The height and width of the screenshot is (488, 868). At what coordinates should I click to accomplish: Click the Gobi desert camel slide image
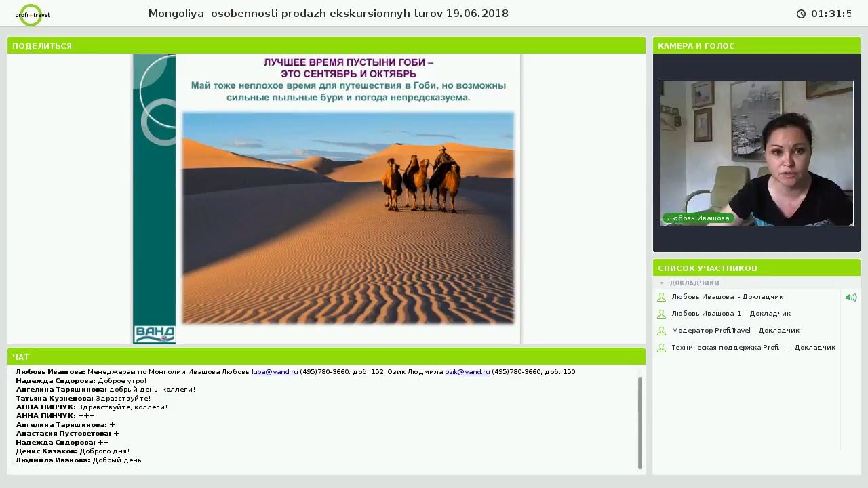[x=349, y=218]
